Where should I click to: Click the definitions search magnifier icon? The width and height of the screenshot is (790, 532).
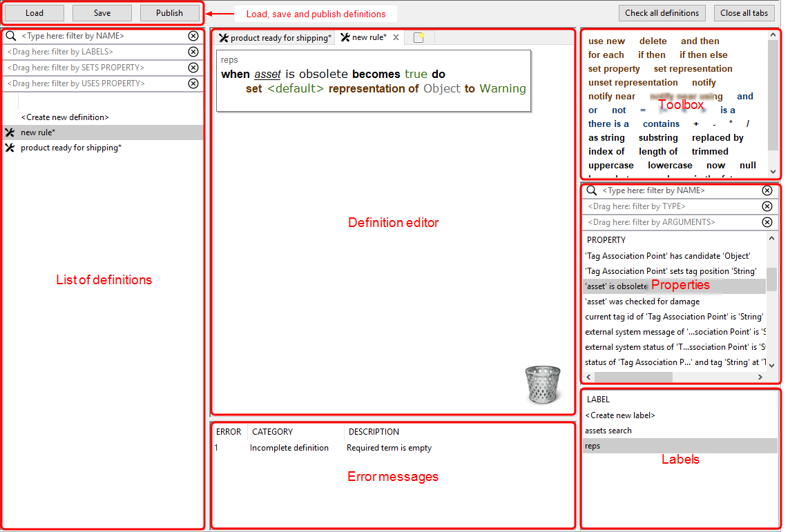[11, 36]
